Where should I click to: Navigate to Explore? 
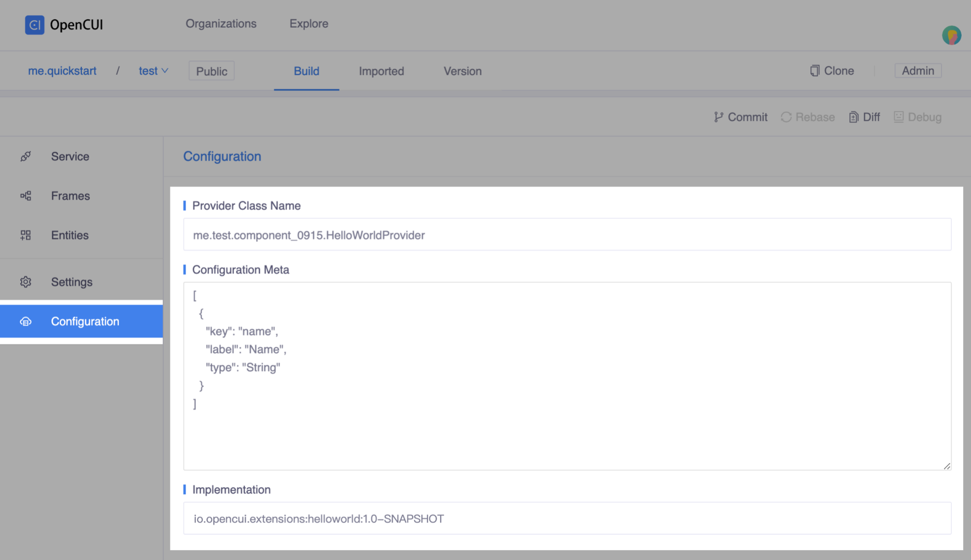coord(309,23)
